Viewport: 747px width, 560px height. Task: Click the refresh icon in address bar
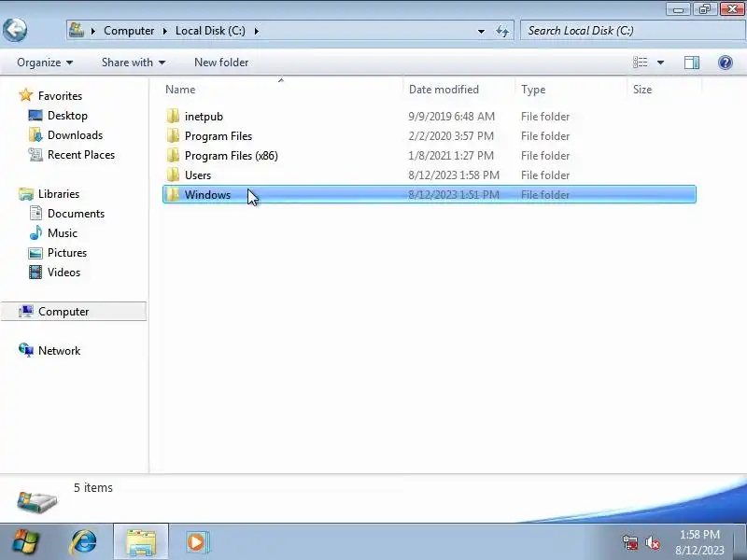click(502, 32)
